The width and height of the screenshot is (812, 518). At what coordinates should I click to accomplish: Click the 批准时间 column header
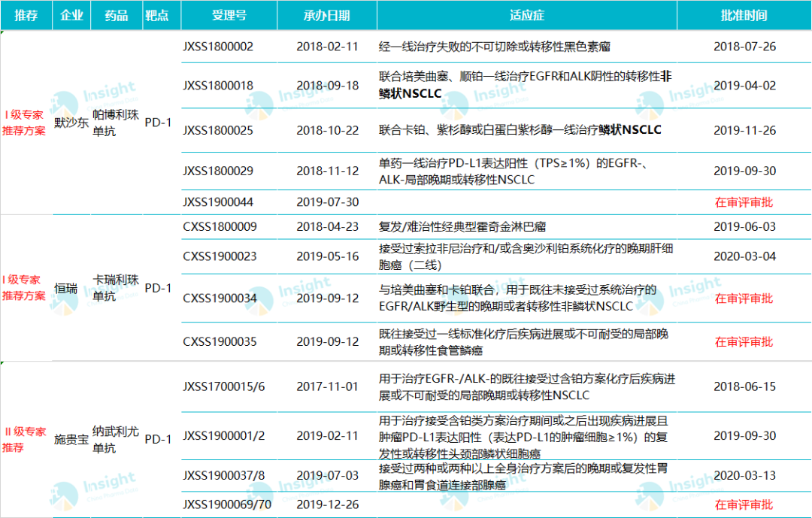click(x=744, y=16)
